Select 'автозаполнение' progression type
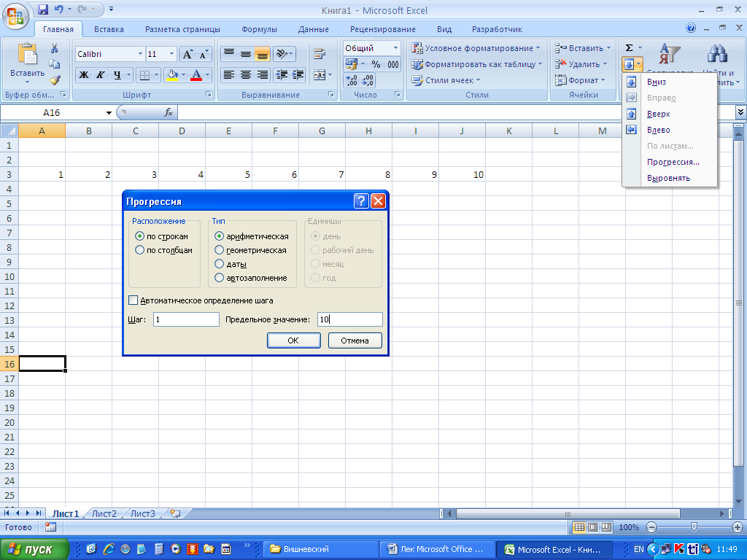 pyautogui.click(x=219, y=278)
